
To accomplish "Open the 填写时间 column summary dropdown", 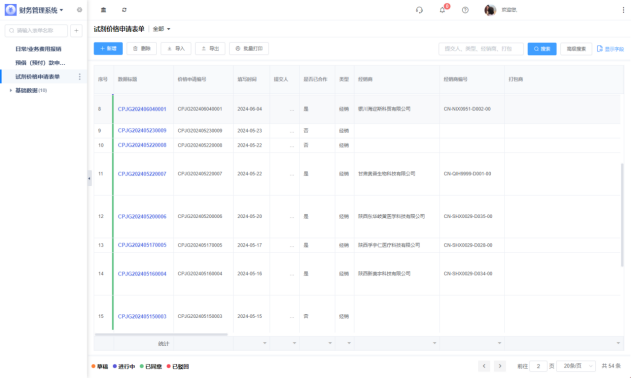I will 264,343.
